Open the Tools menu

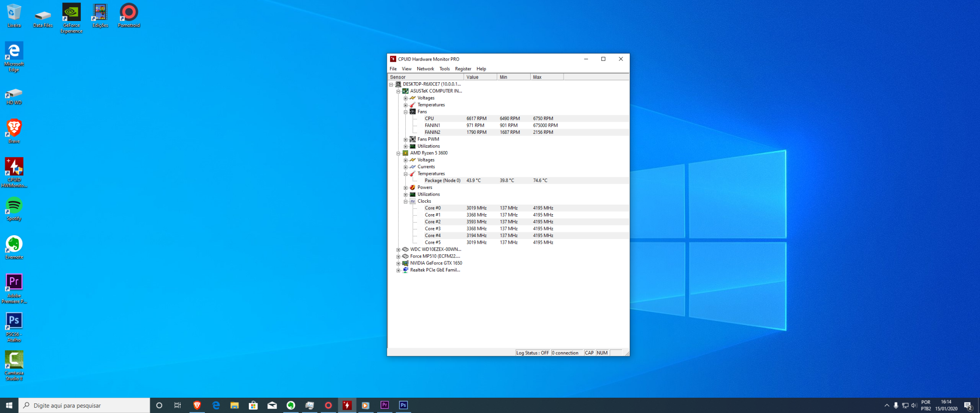(445, 69)
